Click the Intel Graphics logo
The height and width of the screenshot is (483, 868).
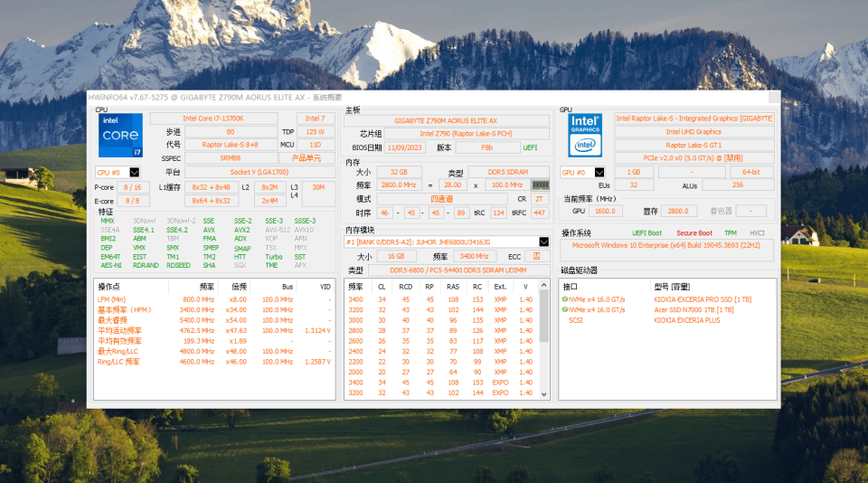pyautogui.click(x=585, y=135)
